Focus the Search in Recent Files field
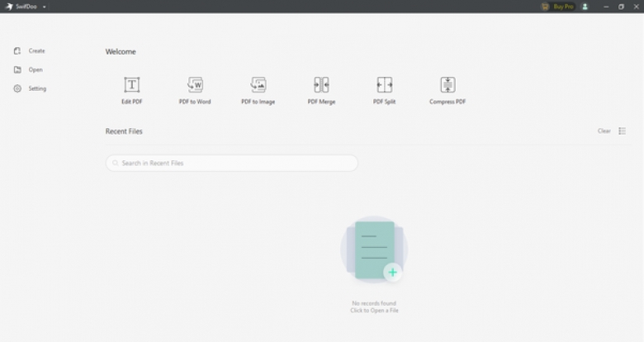The height and width of the screenshot is (342, 644). (x=235, y=163)
